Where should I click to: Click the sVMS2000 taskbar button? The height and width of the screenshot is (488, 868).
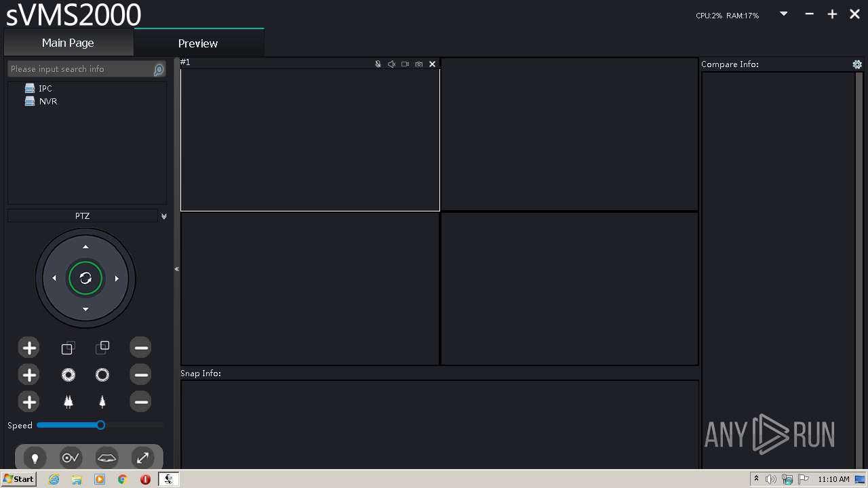169,479
